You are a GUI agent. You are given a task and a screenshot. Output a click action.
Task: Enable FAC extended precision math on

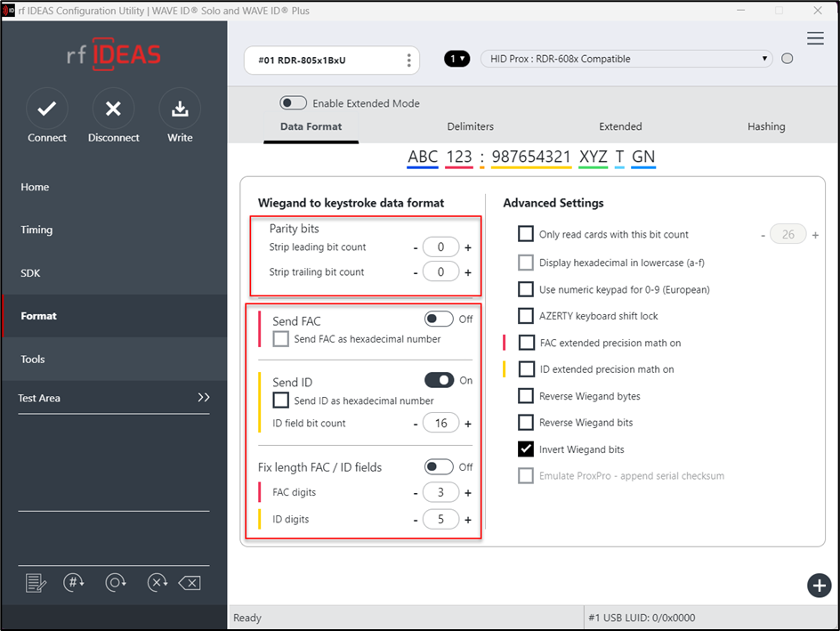click(527, 343)
